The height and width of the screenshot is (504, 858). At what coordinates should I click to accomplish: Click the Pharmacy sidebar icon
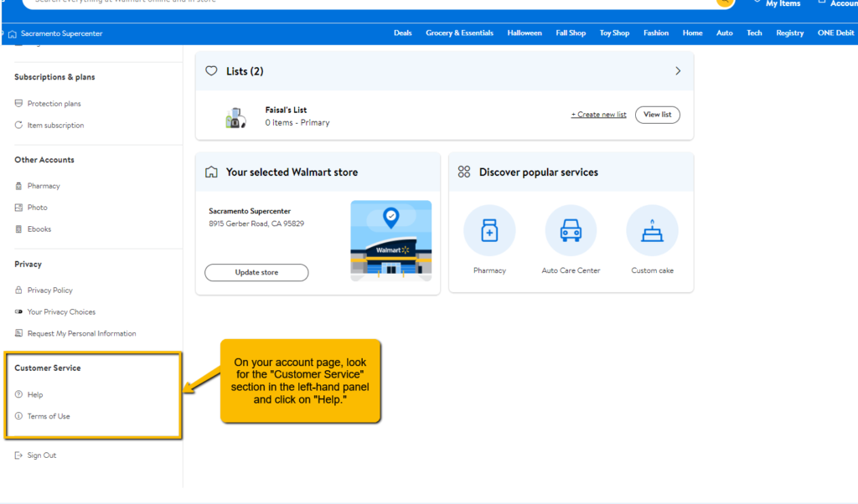(18, 186)
